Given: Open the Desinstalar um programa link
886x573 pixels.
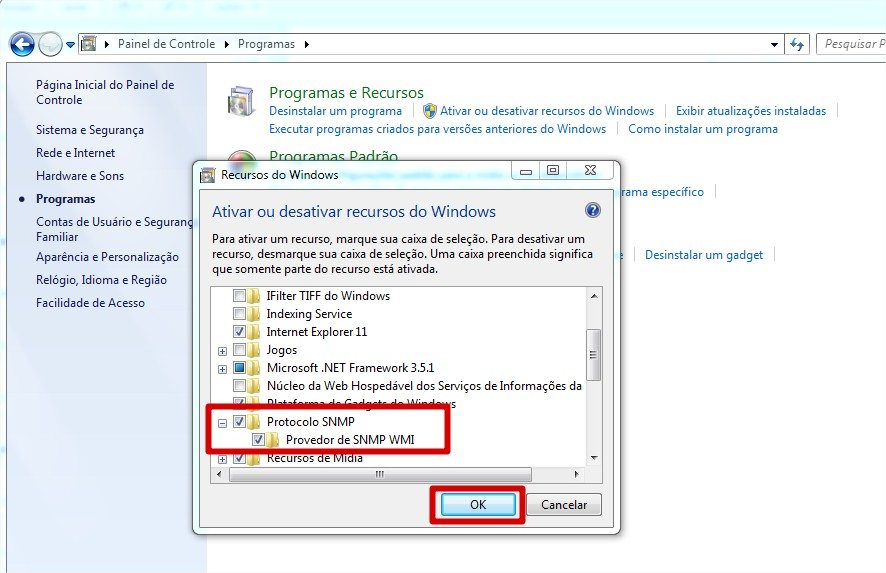Looking at the screenshot, I should pyautogui.click(x=335, y=111).
